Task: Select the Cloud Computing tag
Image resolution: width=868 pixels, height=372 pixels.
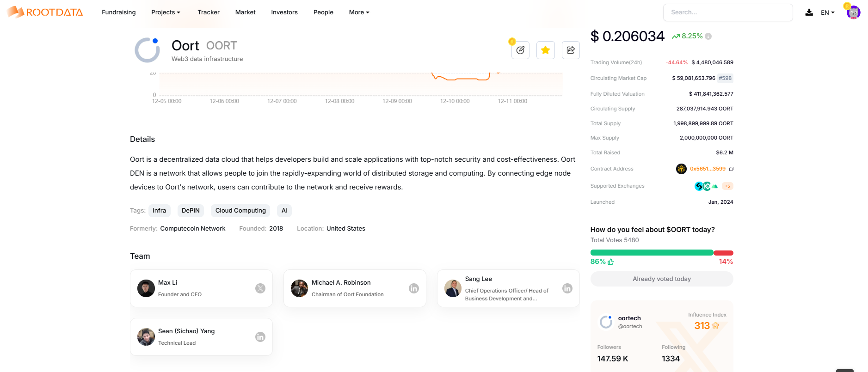Action: point(240,211)
